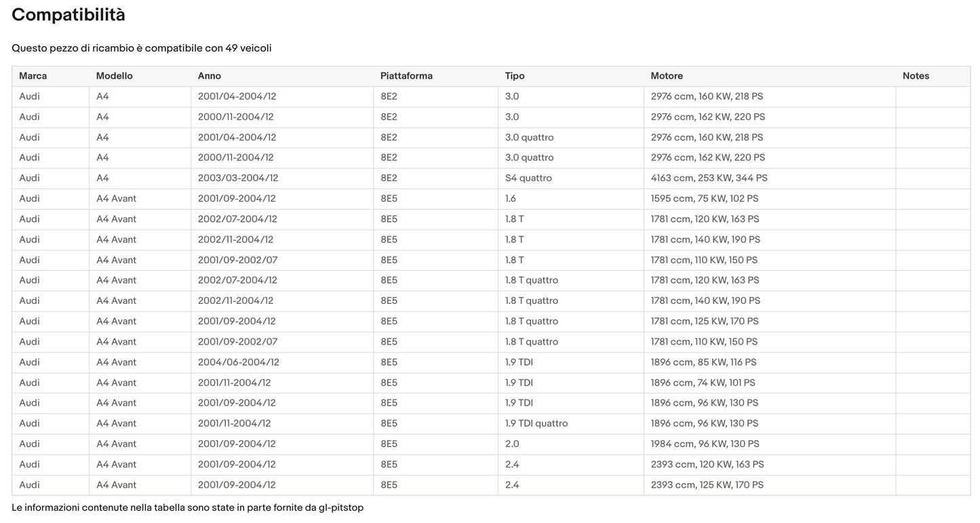Click the Notes column header
This screenshot has height=523, width=980.
(933, 76)
